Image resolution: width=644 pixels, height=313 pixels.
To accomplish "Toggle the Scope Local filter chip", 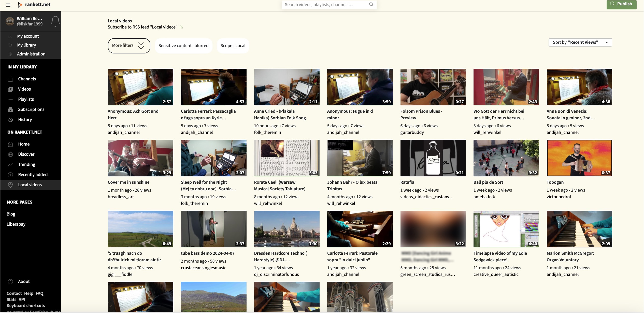I will [233, 46].
